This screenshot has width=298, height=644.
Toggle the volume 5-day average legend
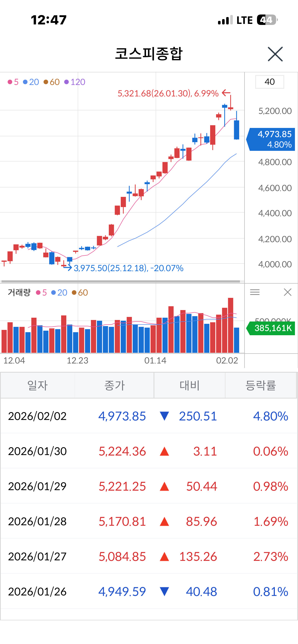point(42,292)
